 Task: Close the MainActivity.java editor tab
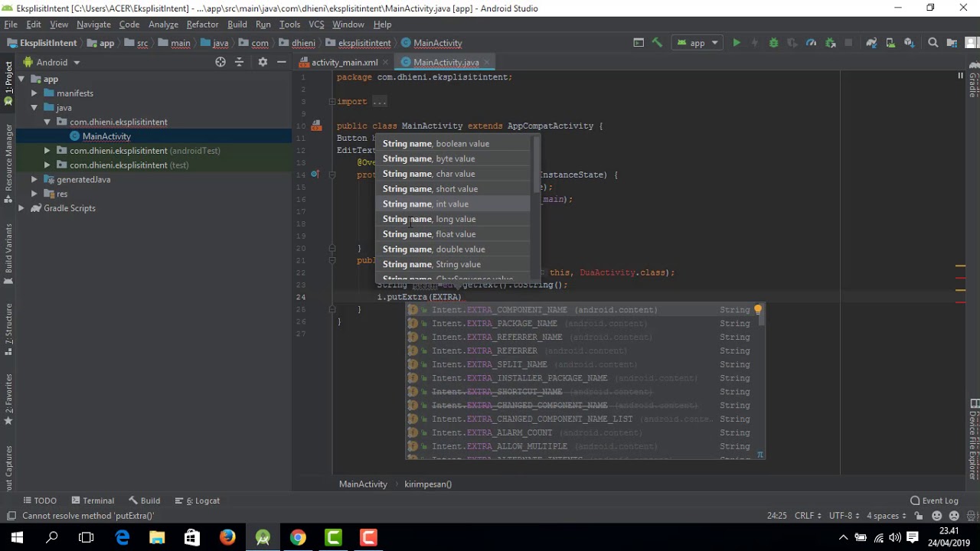click(487, 62)
